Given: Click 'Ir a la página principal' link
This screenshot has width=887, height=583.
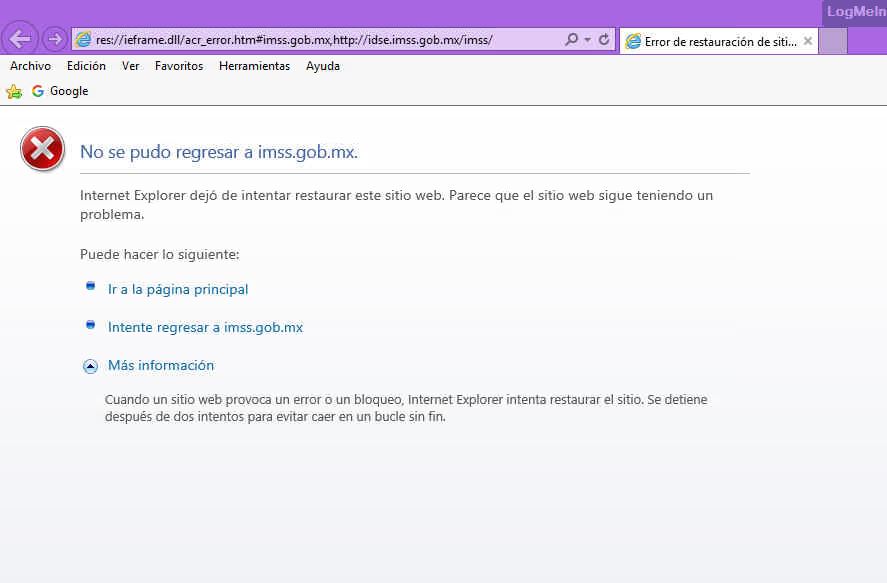Looking at the screenshot, I should click(x=178, y=289).
